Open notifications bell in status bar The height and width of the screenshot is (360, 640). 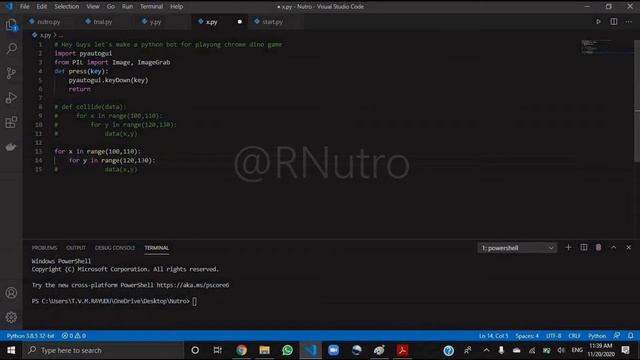pos(631,336)
